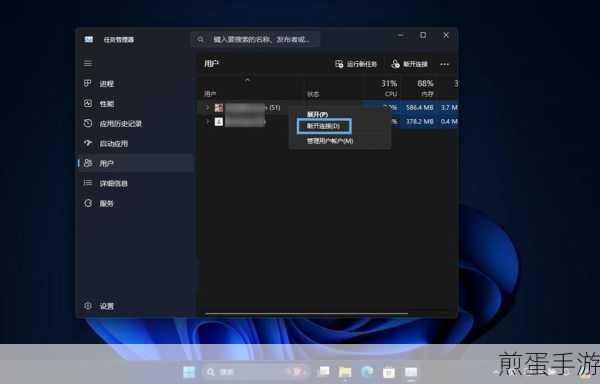Expand the second user row chevron
Image resolution: width=600 pixels, height=384 pixels.
[207, 122]
